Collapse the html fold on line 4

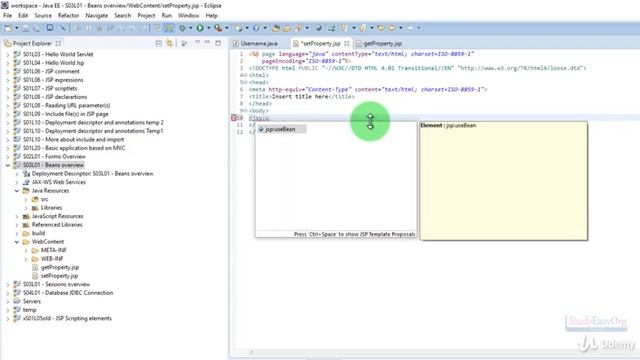coord(245,75)
